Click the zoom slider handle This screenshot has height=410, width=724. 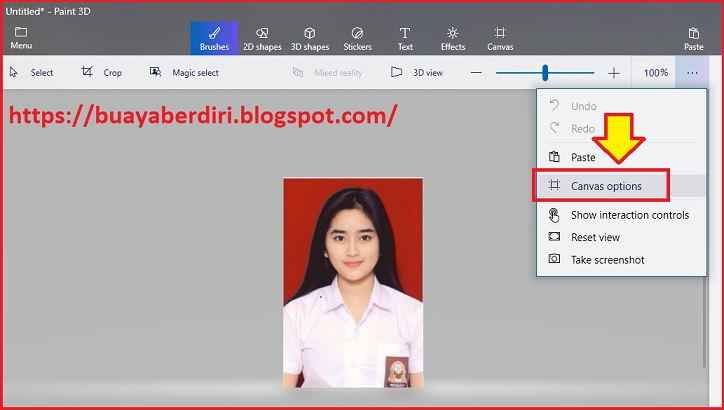pos(545,72)
